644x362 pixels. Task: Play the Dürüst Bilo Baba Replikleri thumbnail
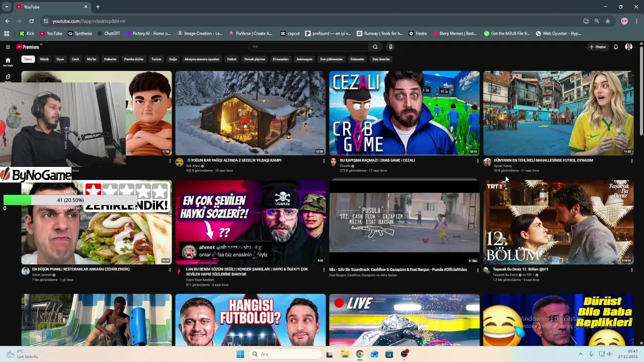coord(558,320)
